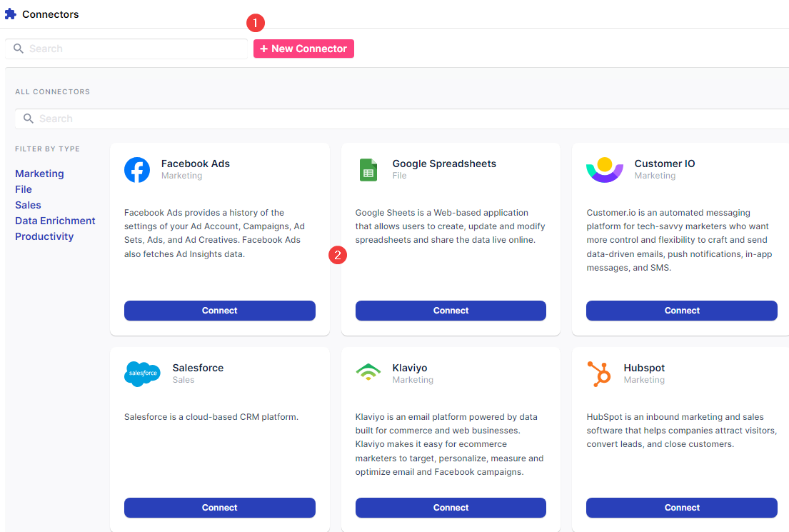The height and width of the screenshot is (532, 789).
Task: Click the Customer IO logo
Action: (x=605, y=170)
